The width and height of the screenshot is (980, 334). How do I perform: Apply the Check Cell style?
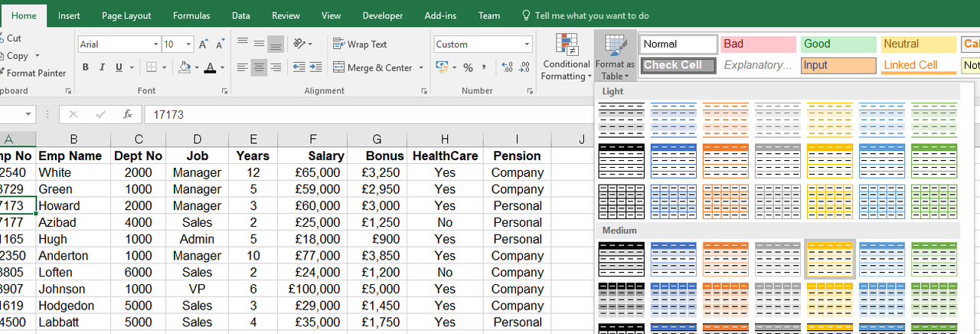(x=678, y=65)
